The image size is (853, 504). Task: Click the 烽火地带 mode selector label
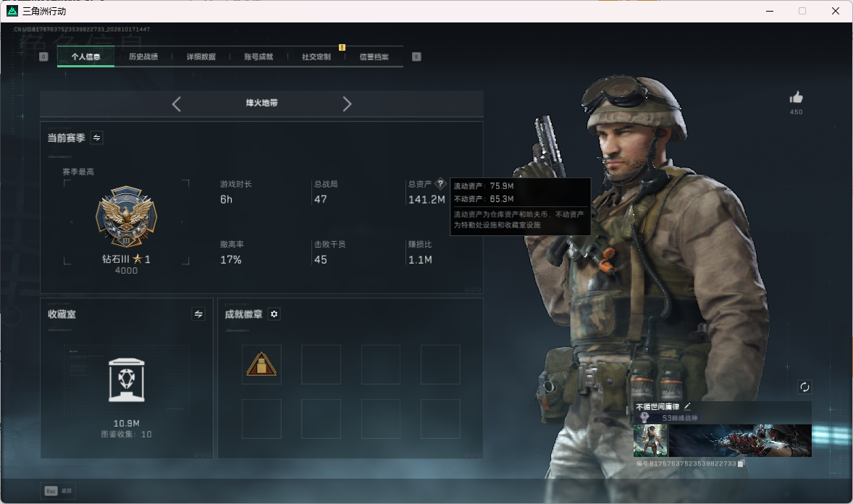(x=261, y=103)
